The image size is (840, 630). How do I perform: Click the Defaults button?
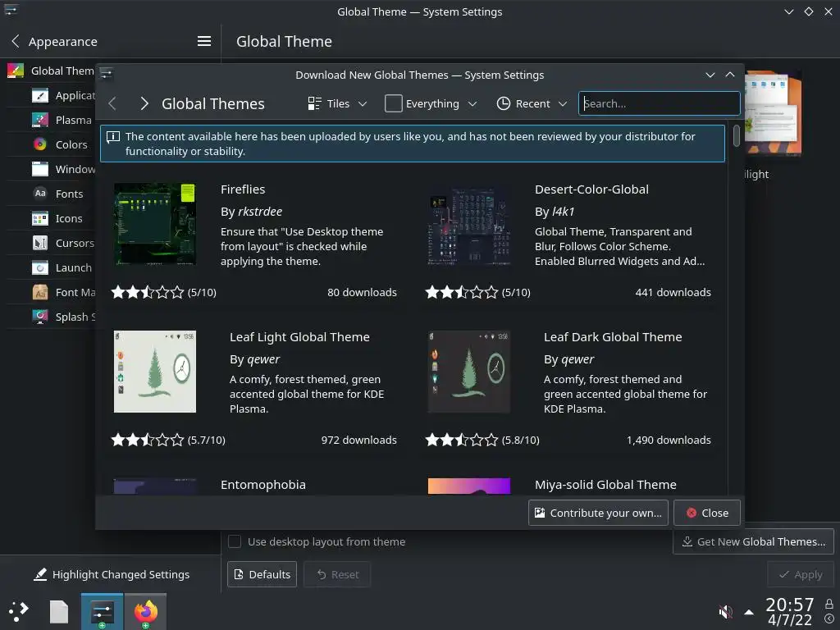(x=262, y=574)
